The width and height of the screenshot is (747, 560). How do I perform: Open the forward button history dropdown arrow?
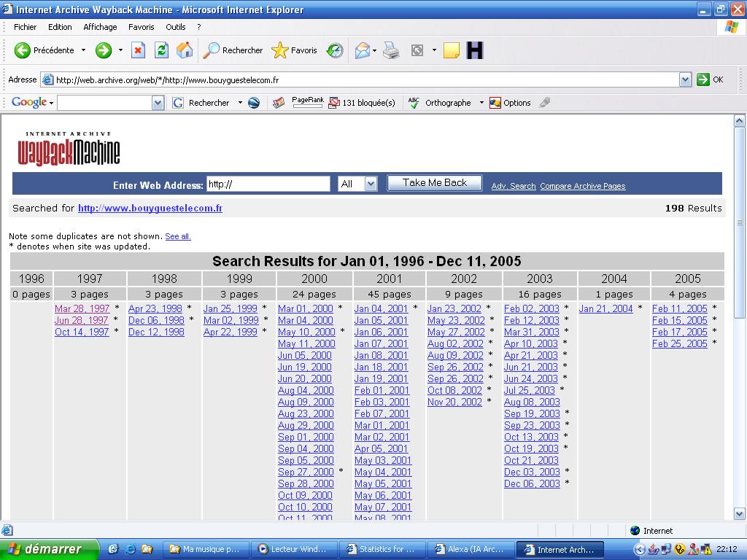[x=120, y=50]
